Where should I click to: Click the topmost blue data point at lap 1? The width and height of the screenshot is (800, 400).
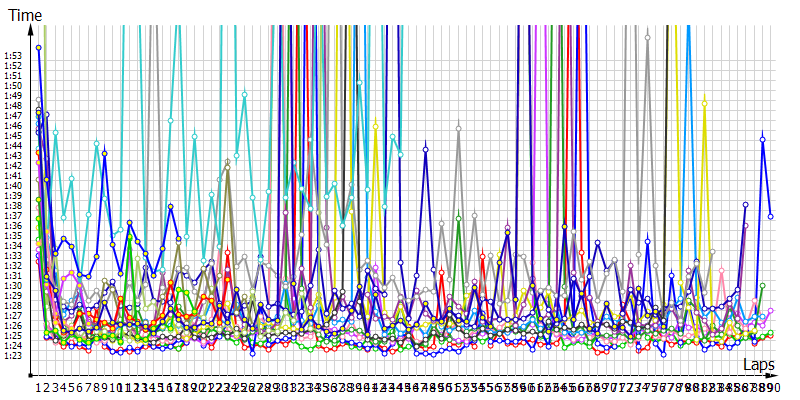[x=39, y=47]
